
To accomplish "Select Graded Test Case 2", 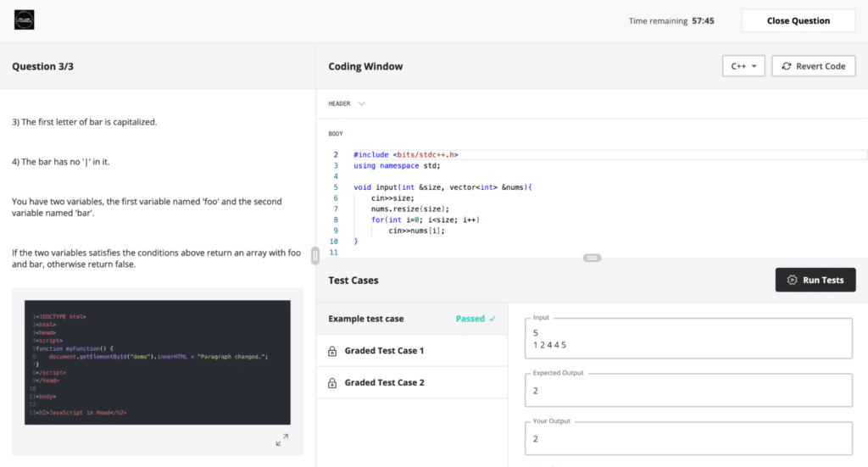I will (412, 382).
